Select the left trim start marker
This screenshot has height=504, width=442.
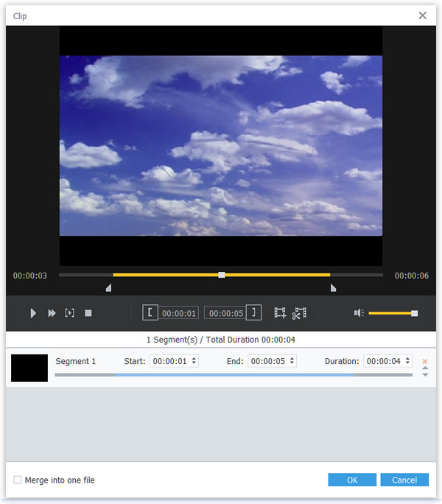(x=108, y=287)
